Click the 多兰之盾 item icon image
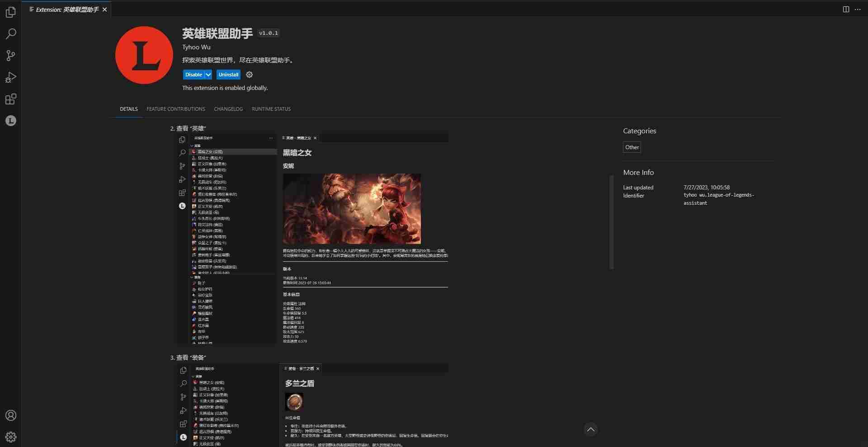This screenshot has height=447, width=868. pos(294,402)
